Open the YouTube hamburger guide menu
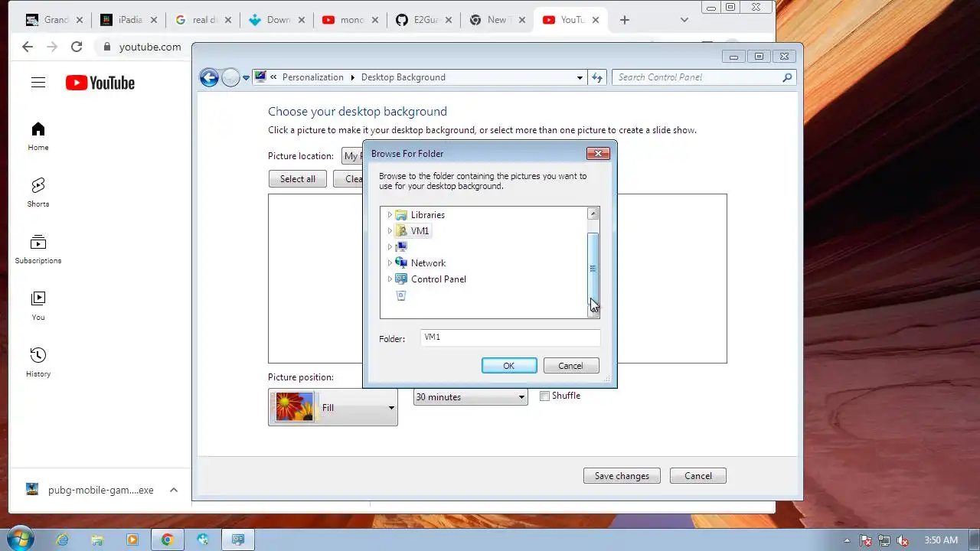 tap(38, 83)
